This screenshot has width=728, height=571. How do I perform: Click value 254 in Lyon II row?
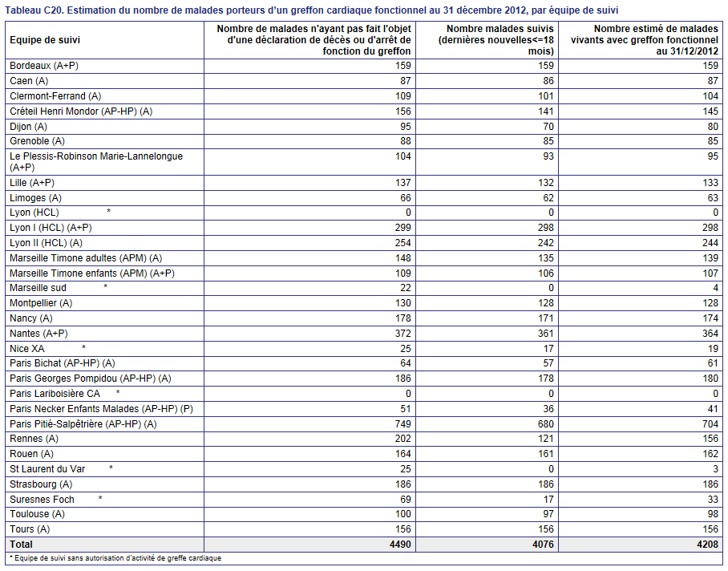click(403, 243)
